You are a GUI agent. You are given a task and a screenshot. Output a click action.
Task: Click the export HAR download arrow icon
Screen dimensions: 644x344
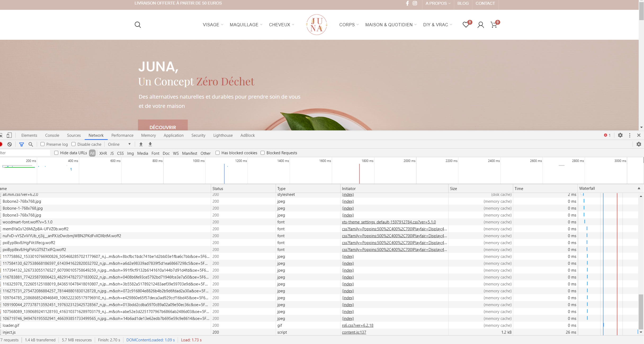coord(150,144)
